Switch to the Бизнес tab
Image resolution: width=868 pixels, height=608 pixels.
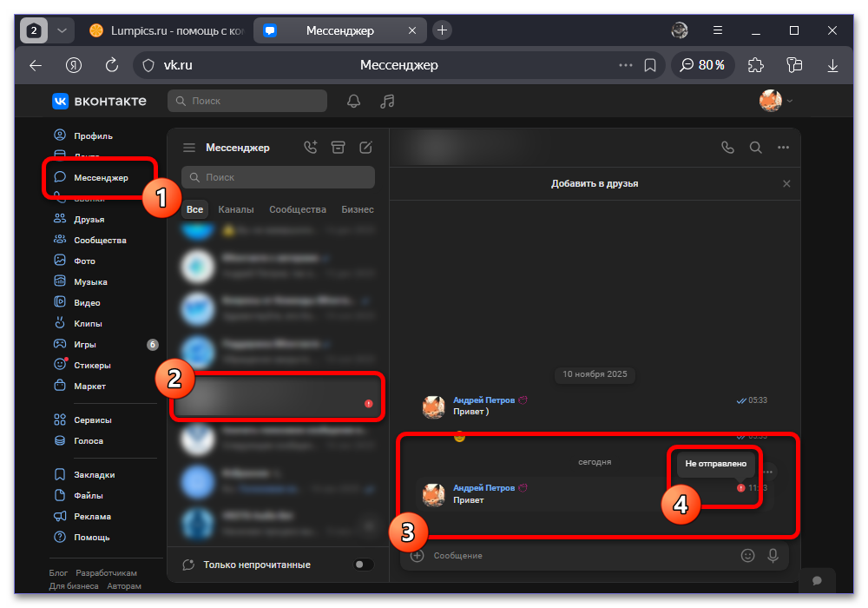(357, 209)
